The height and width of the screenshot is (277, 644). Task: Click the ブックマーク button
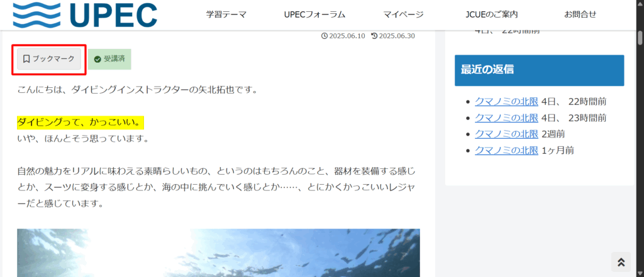tap(49, 59)
